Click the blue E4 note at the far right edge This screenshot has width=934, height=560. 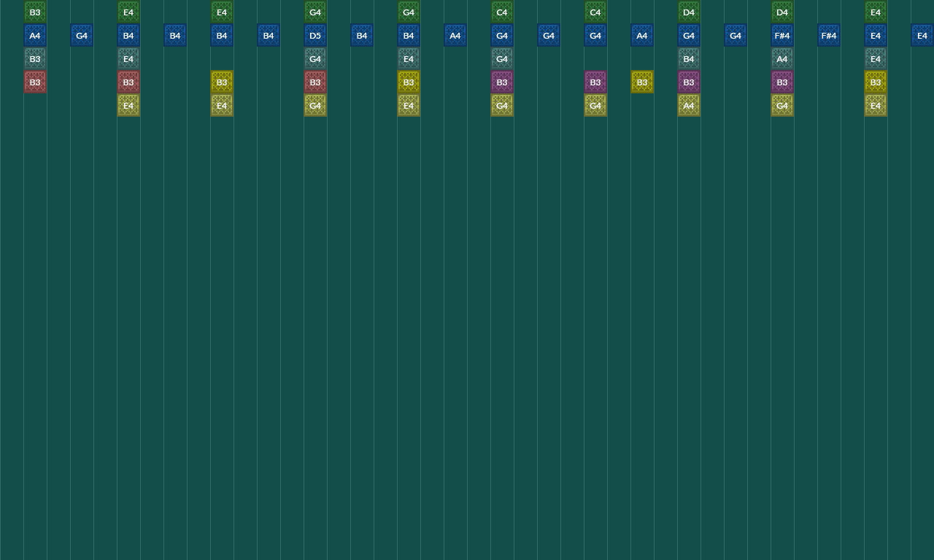click(922, 35)
